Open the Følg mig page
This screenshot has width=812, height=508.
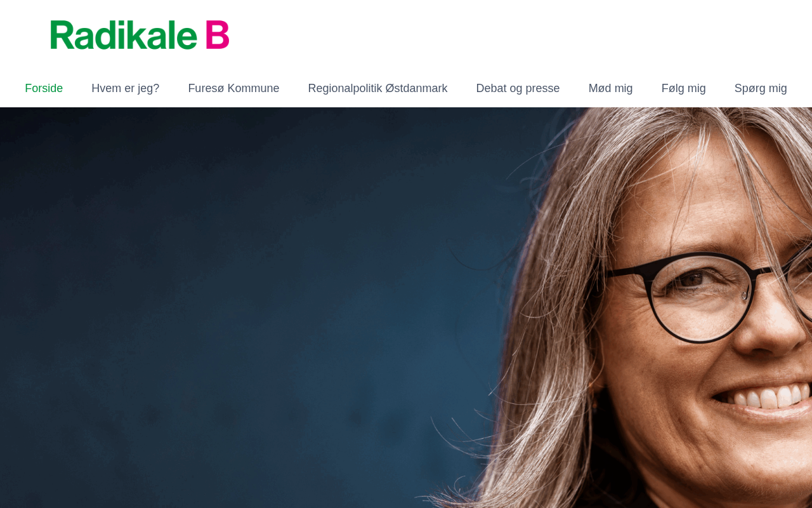point(683,88)
